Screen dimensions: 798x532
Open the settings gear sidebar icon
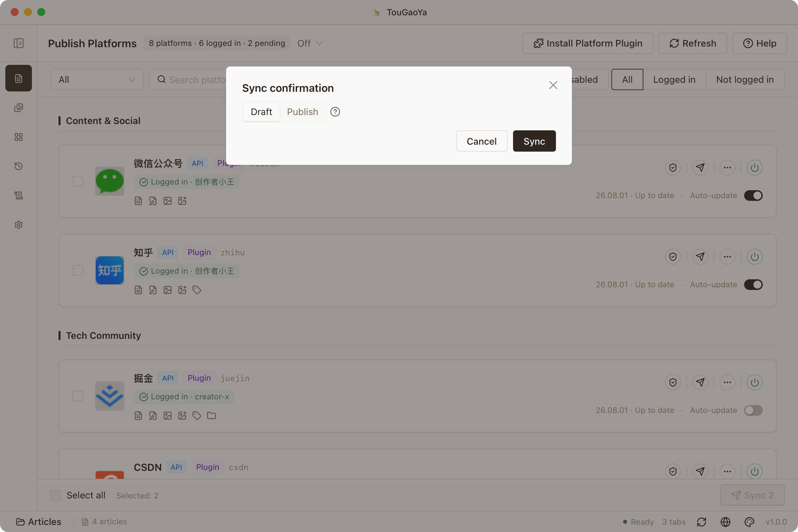coord(18,225)
